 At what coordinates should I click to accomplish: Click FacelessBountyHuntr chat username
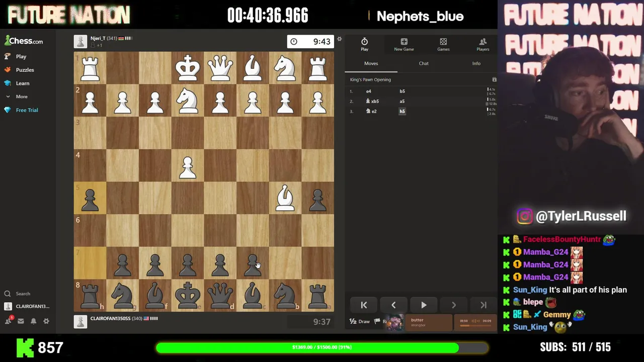(x=562, y=240)
